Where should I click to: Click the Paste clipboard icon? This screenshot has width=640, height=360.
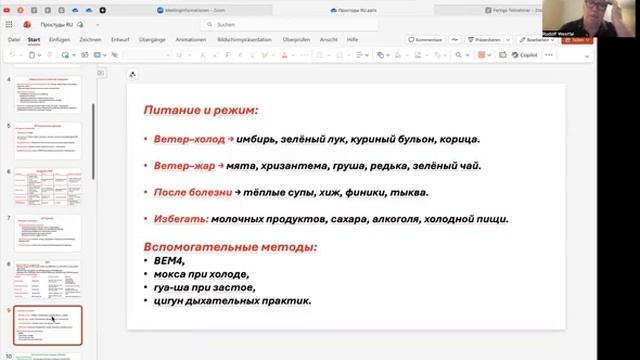(x=32, y=55)
